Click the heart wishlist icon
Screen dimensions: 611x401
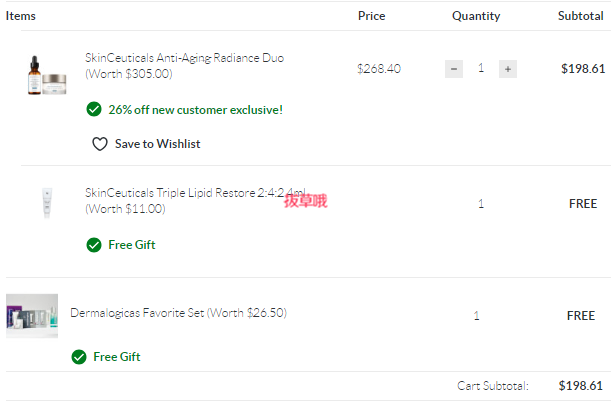[100, 144]
